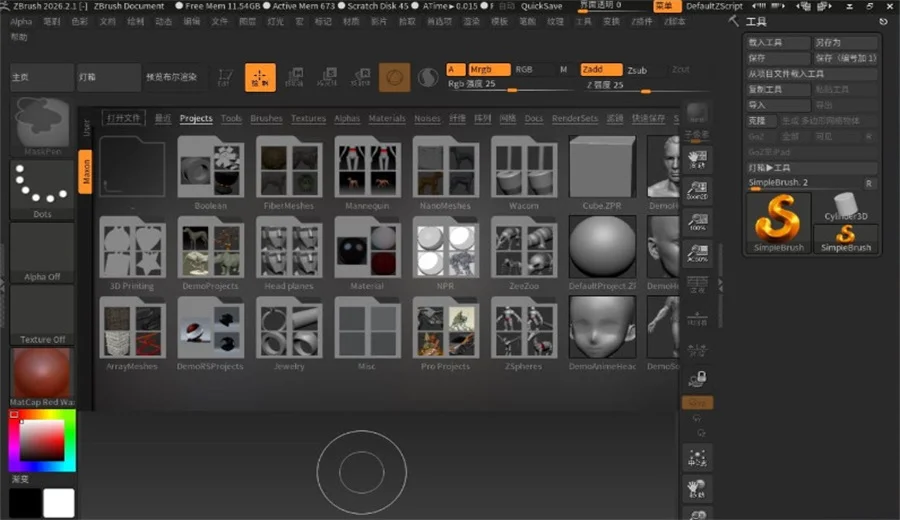Image resolution: width=900 pixels, height=520 pixels.
Task: Click the 克隆 clone button
Action: pos(761,121)
